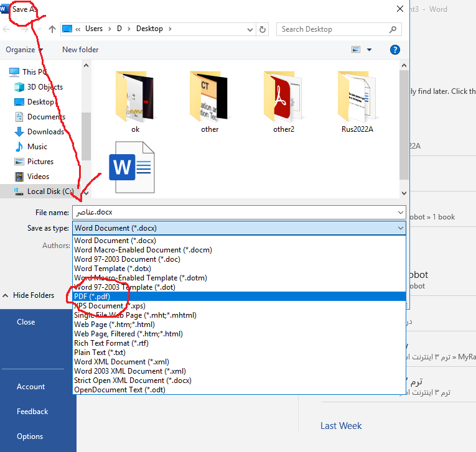The width and height of the screenshot is (476, 452).
Task: Click the refresh icon in address bar
Action: 263,29
